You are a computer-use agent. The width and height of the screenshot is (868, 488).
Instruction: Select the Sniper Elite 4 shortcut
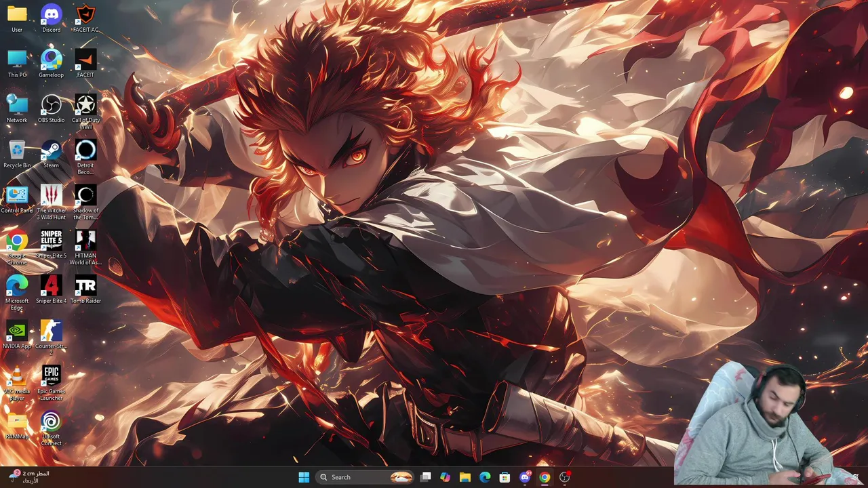52,290
